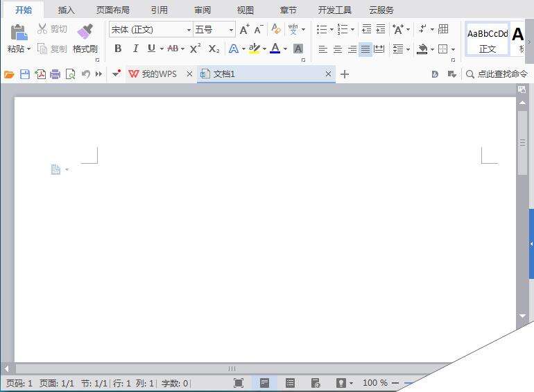The height and width of the screenshot is (392, 534).
Task: Open the 章节 tab
Action: [x=288, y=10]
